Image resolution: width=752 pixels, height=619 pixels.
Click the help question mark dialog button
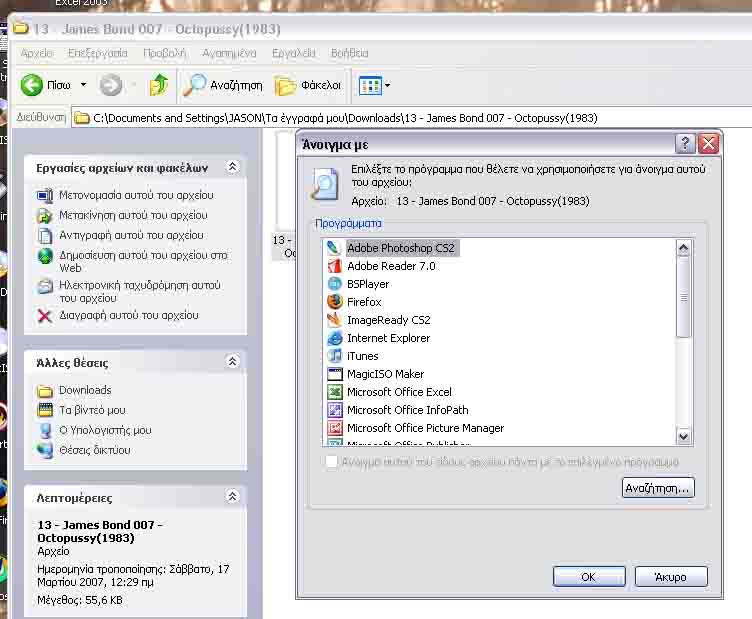coord(685,143)
